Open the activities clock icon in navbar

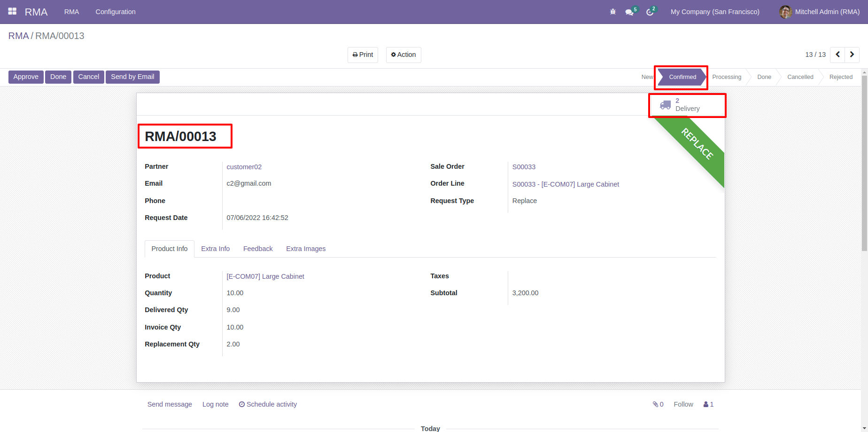pos(650,12)
